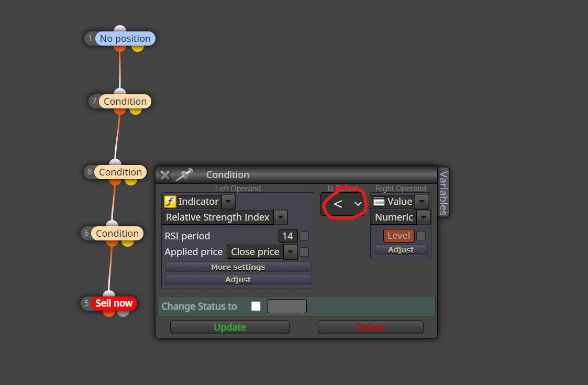The height and width of the screenshot is (385, 588).
Task: Open the Numeric type dropdown
Action: tap(424, 217)
